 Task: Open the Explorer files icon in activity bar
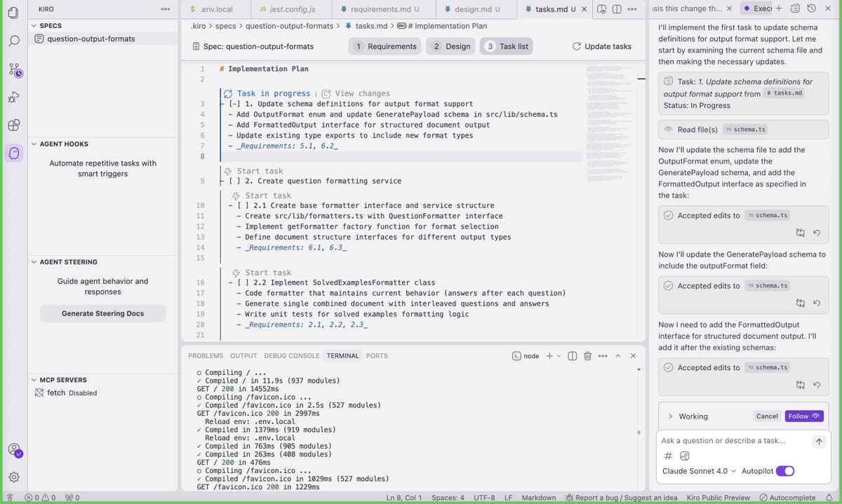pyautogui.click(x=13, y=13)
